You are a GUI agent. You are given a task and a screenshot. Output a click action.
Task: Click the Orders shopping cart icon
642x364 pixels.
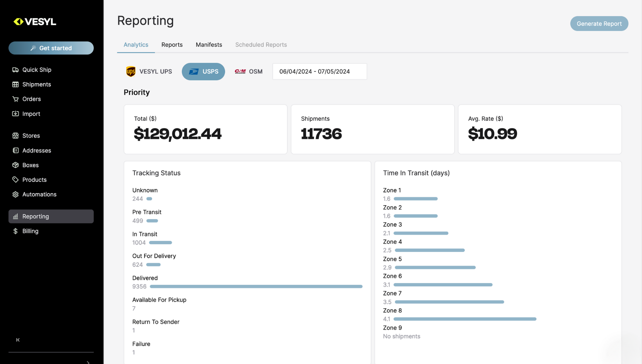pos(15,99)
